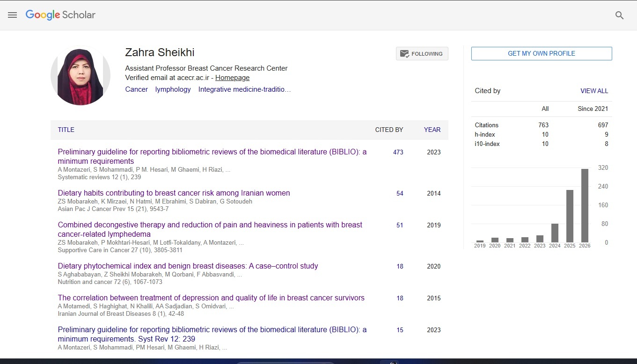Click the Citations row label
Viewport: 637px width, 364px height.
(x=487, y=125)
